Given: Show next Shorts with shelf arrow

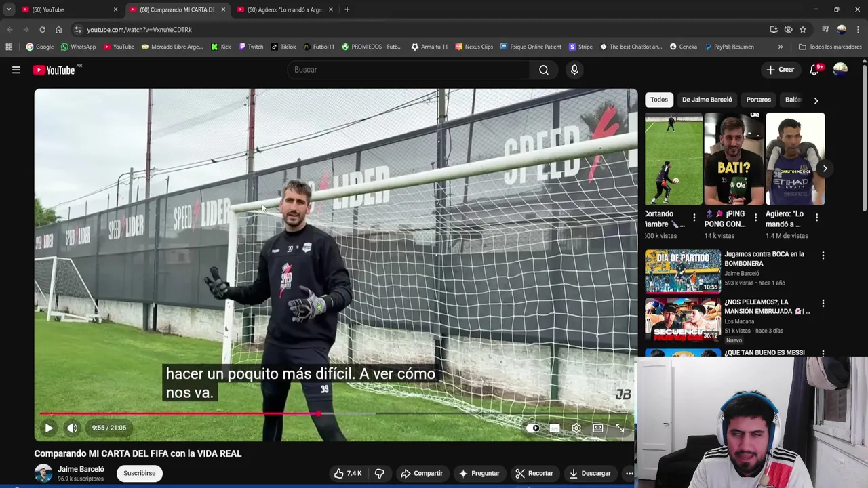Looking at the screenshot, I should tap(825, 169).
